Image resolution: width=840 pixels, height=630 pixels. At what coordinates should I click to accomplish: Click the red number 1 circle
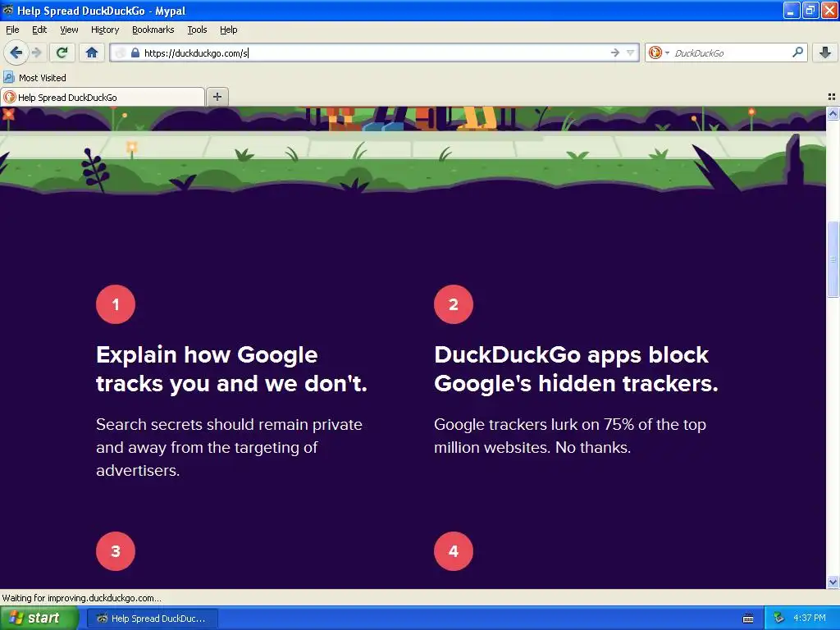[x=116, y=304]
